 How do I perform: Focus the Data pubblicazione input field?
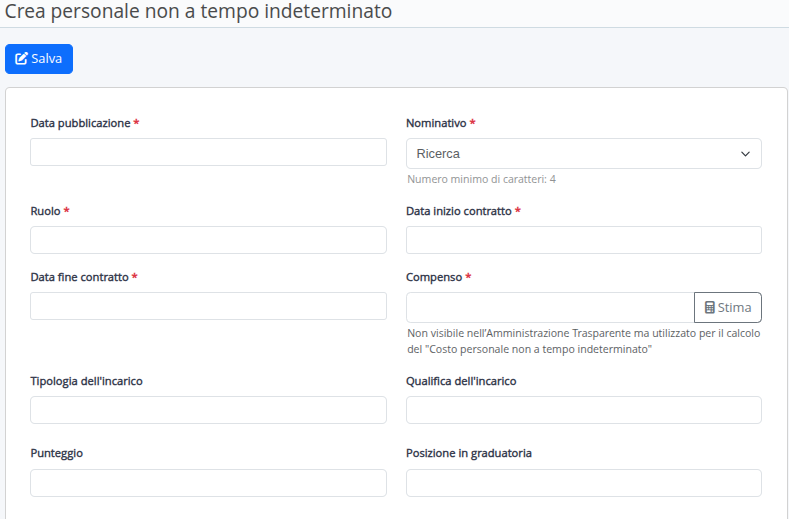208,152
